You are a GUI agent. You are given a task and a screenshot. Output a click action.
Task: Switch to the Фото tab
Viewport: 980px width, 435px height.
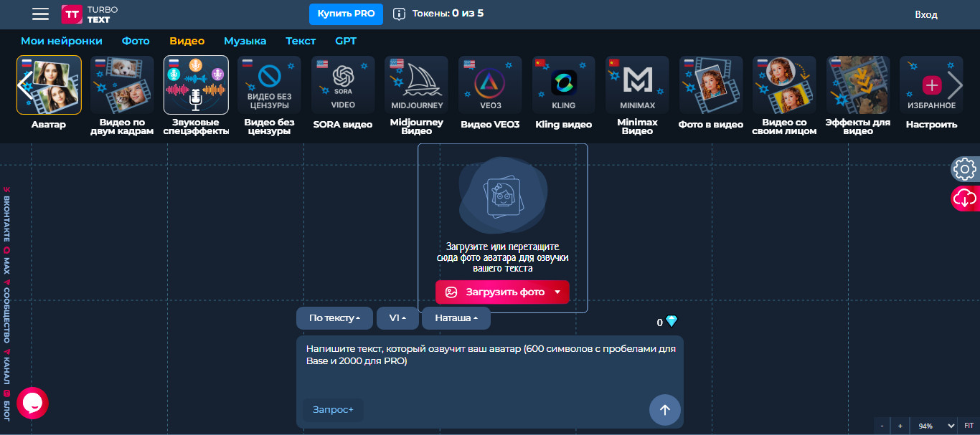point(136,41)
